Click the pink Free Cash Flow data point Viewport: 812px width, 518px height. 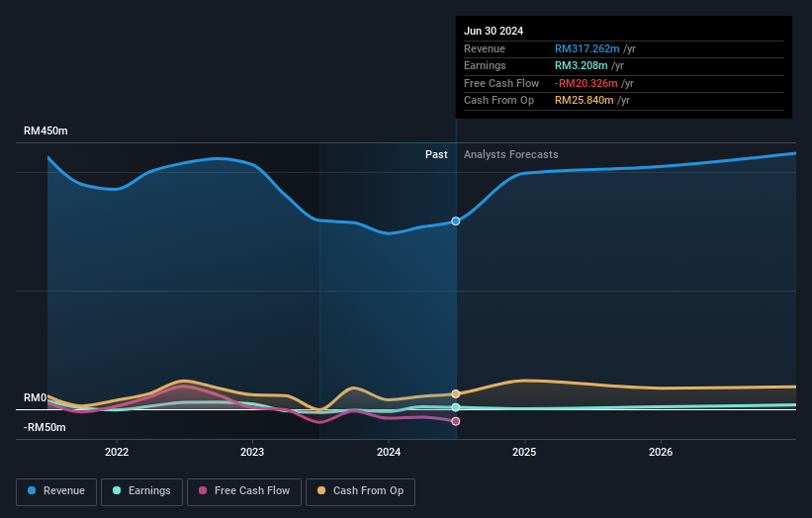[456, 421]
